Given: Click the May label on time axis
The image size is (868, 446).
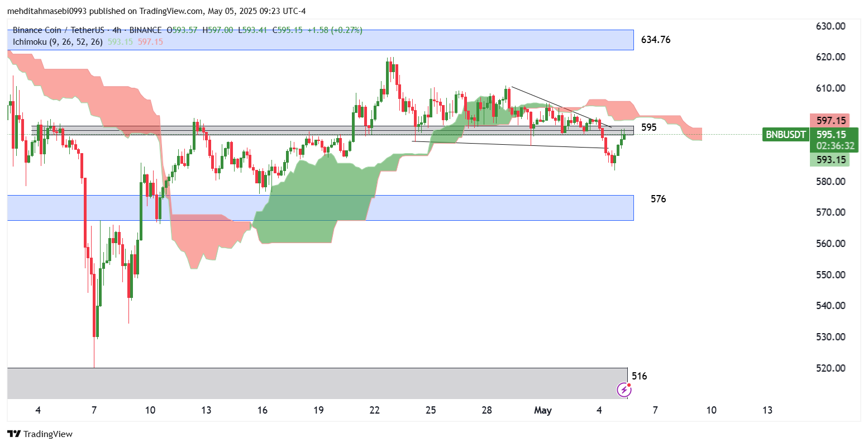Looking at the screenshot, I should point(543,410).
